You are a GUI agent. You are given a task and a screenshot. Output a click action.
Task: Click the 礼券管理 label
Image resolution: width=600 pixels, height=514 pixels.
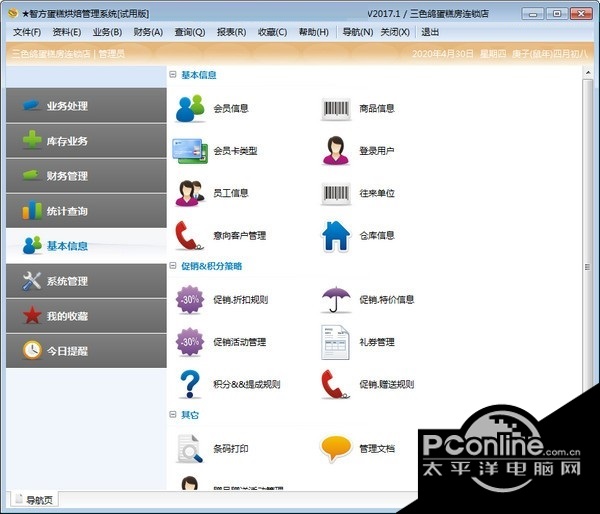pos(377,342)
